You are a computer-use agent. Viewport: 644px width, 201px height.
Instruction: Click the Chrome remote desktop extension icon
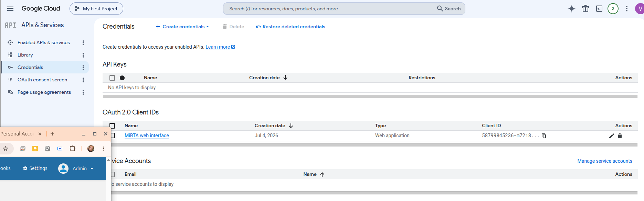tap(23, 149)
